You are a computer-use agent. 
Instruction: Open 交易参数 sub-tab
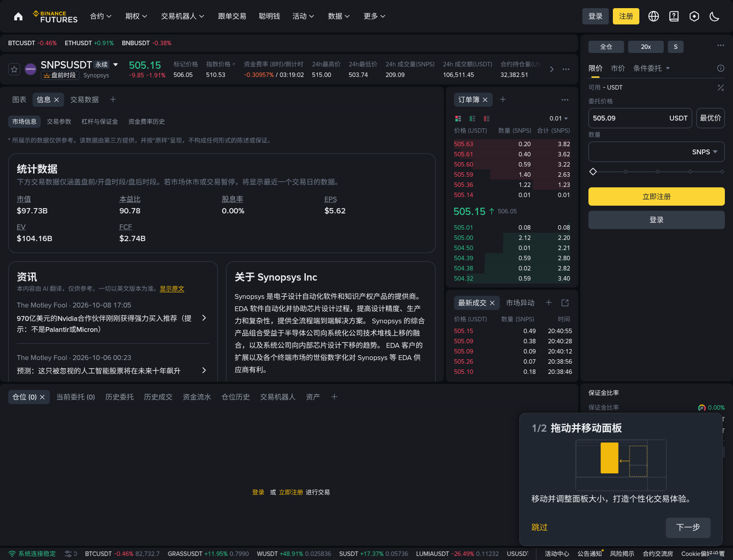pyautogui.click(x=59, y=122)
